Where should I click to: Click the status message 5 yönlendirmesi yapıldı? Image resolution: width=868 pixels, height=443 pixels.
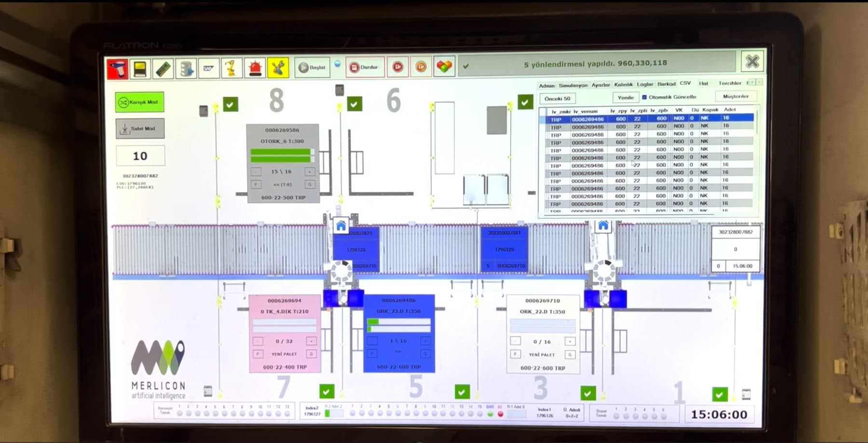(x=596, y=63)
